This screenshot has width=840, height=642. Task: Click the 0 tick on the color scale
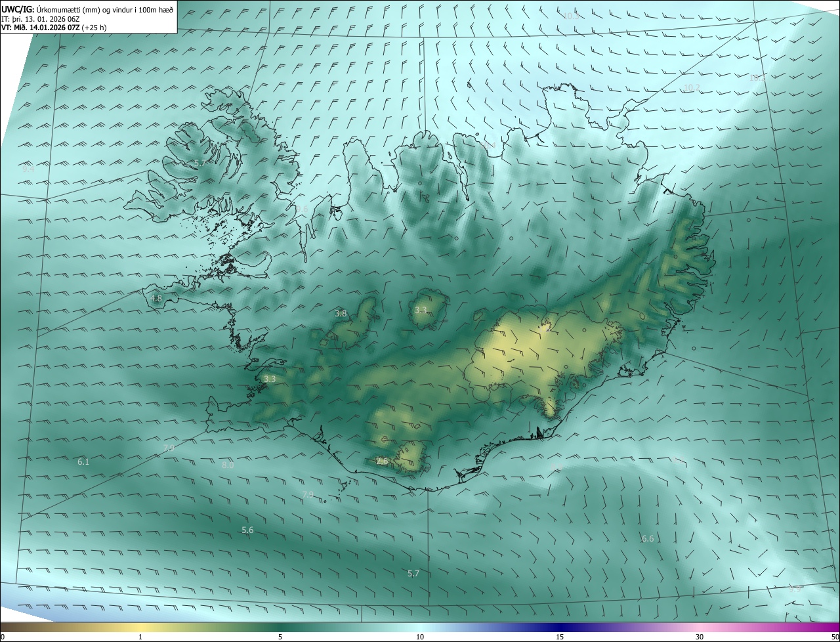[x=3, y=637]
